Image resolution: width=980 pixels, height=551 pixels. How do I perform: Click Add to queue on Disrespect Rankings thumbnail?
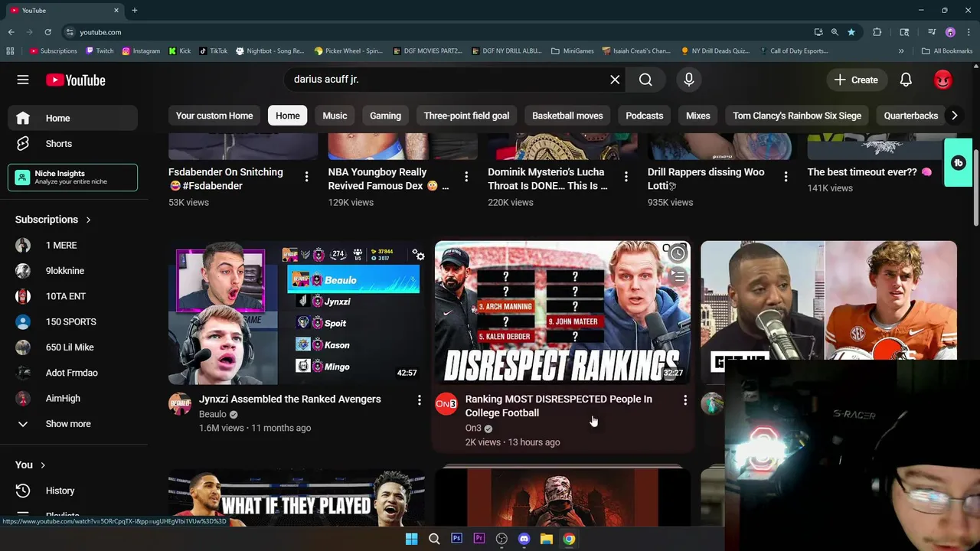pyautogui.click(x=677, y=277)
